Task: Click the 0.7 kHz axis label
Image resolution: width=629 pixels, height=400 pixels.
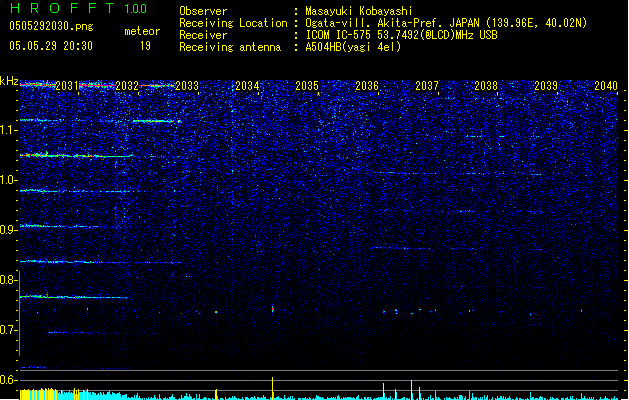Action: 9,330
